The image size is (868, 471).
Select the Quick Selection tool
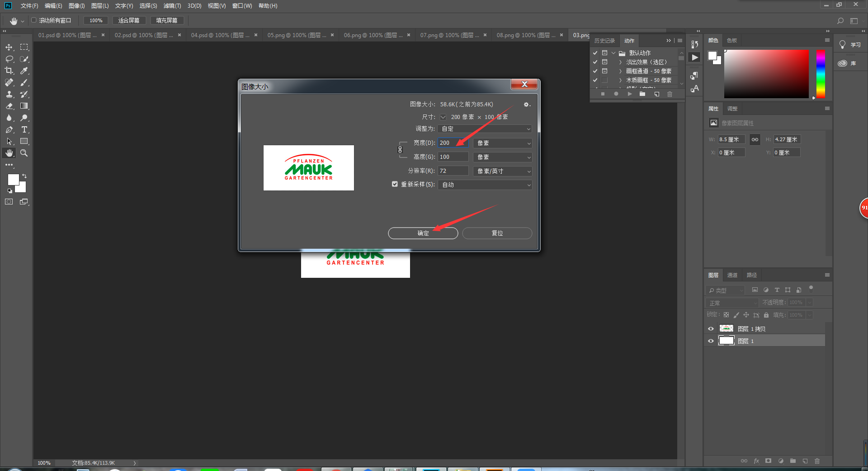click(24, 59)
